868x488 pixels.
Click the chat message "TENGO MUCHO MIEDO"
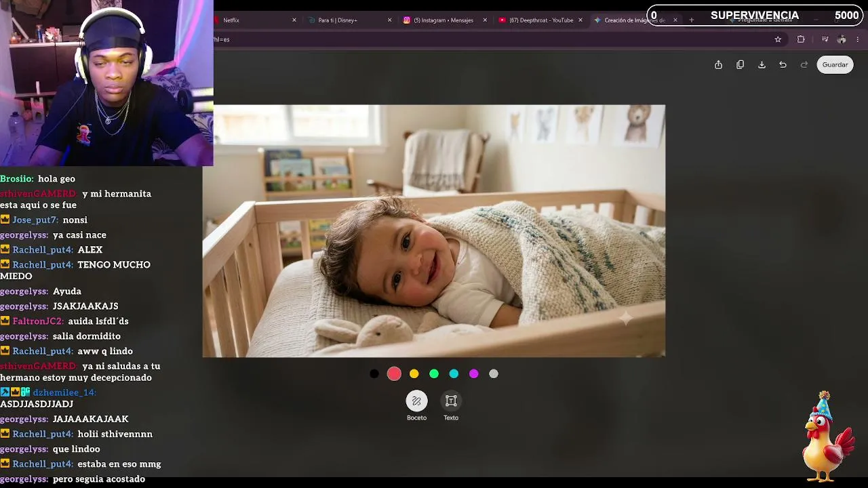[75, 270]
